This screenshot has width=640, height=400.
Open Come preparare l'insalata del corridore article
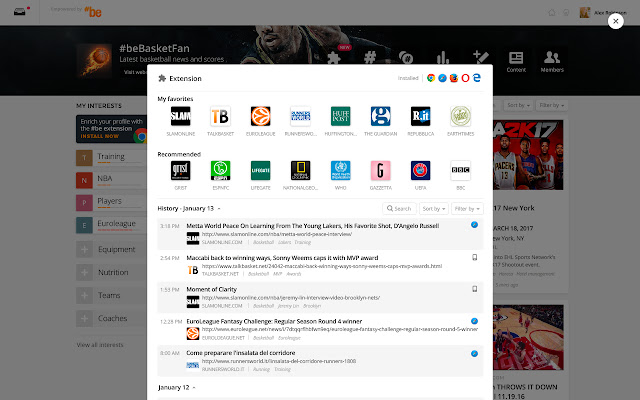click(x=240, y=353)
